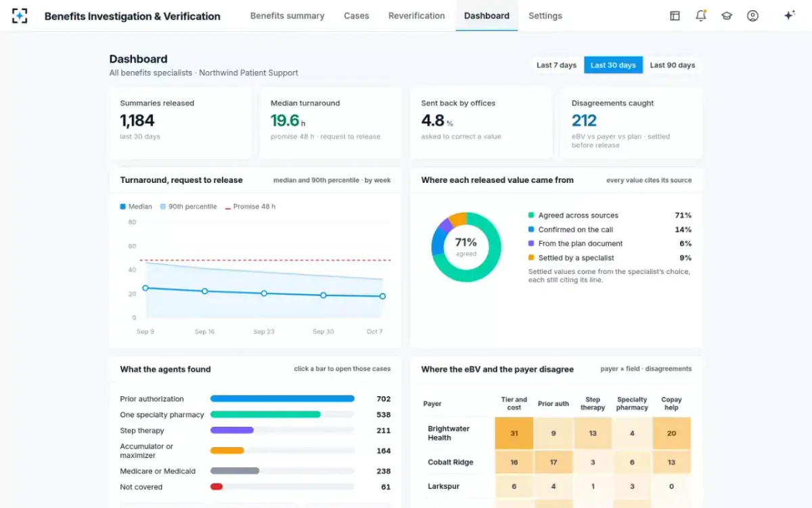Click the Disagreements caught value 212

click(584, 121)
